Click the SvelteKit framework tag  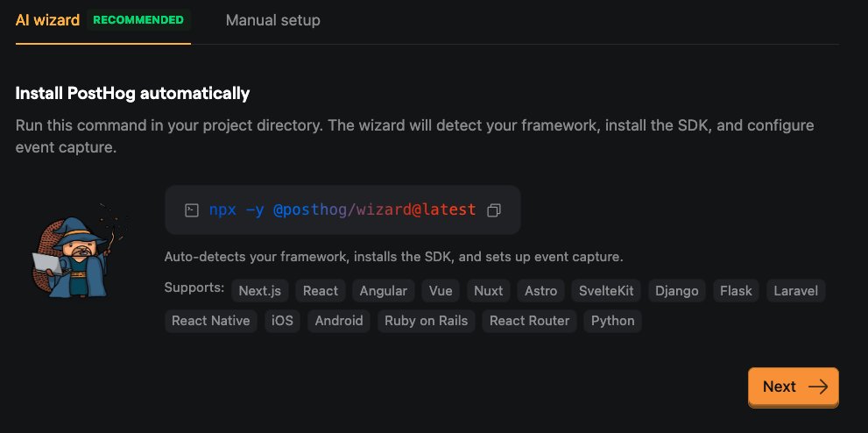[x=606, y=291]
